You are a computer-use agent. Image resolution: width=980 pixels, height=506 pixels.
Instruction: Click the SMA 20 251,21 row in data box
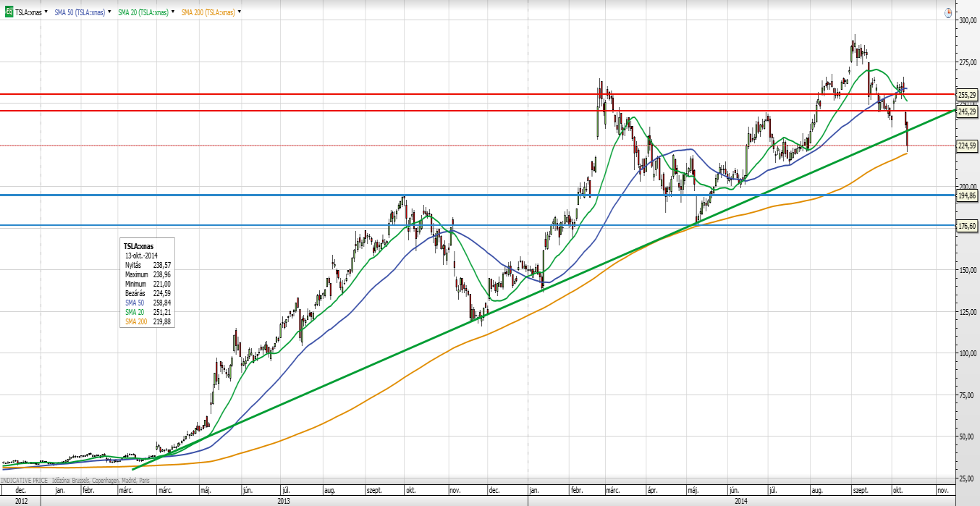click(x=147, y=312)
